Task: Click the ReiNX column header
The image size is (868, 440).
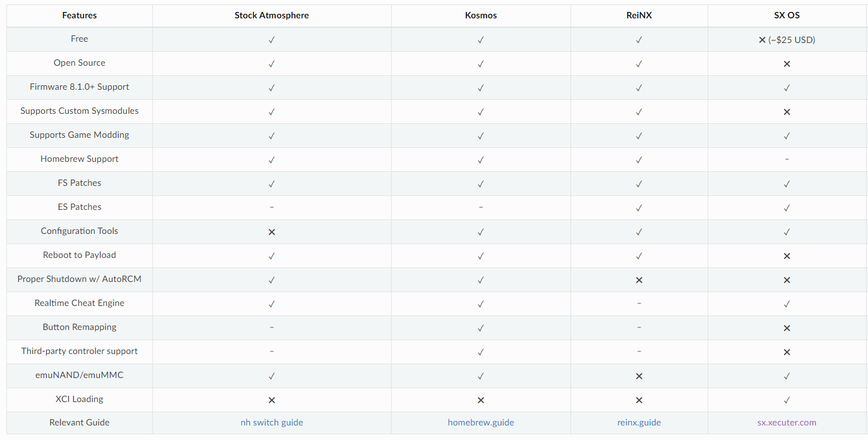Action: click(639, 15)
